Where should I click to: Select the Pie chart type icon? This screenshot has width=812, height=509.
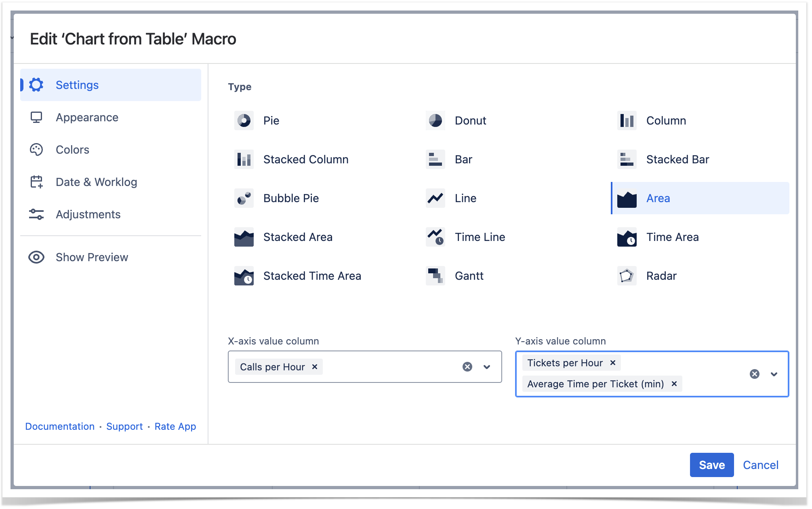244,120
